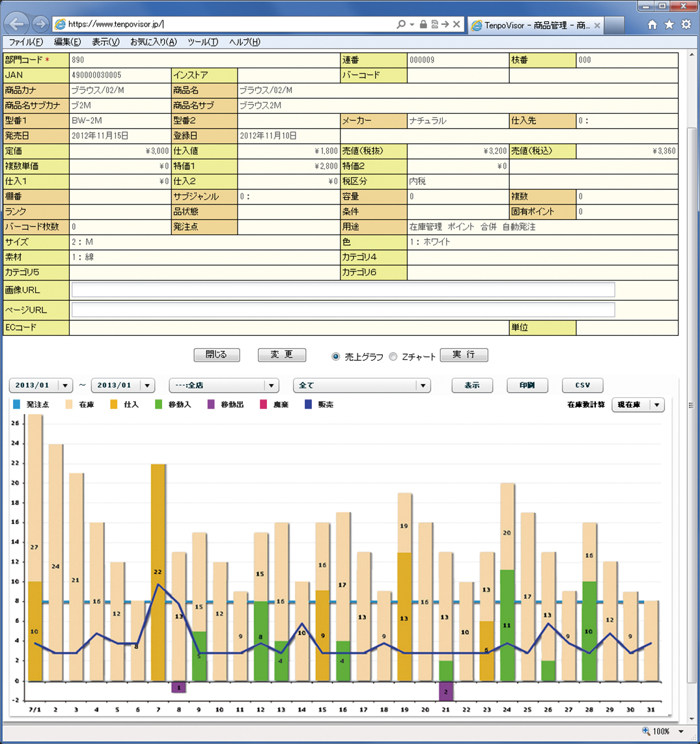
Task: Click the search magnifier icon in address bar
Action: (401, 25)
